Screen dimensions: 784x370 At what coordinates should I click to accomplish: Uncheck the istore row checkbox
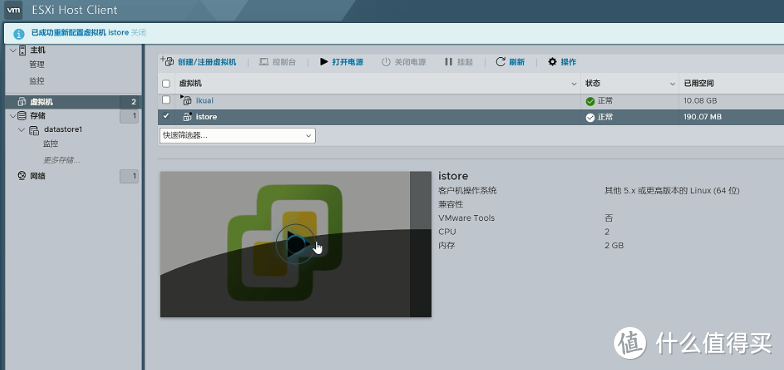click(x=166, y=116)
